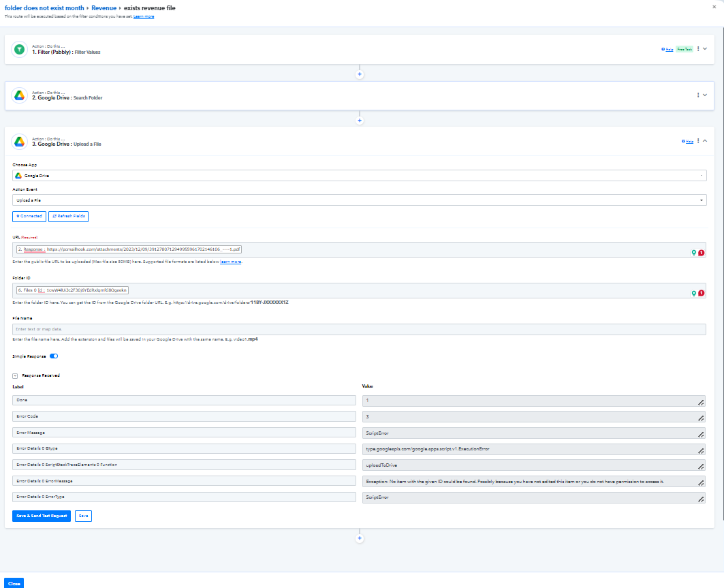Viewport: 724px width, 588px height.
Task: Collapse the Upload a File step
Action: click(x=705, y=141)
